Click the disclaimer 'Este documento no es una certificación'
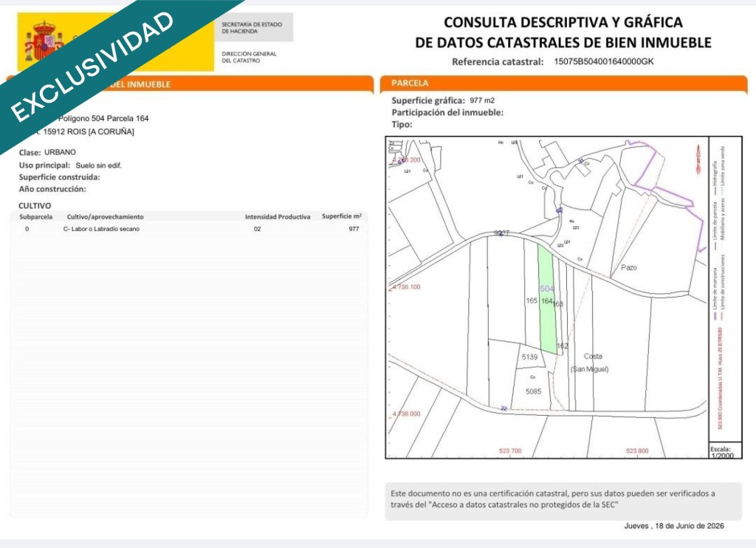Viewport: 756px width, 548px height. coord(552,499)
